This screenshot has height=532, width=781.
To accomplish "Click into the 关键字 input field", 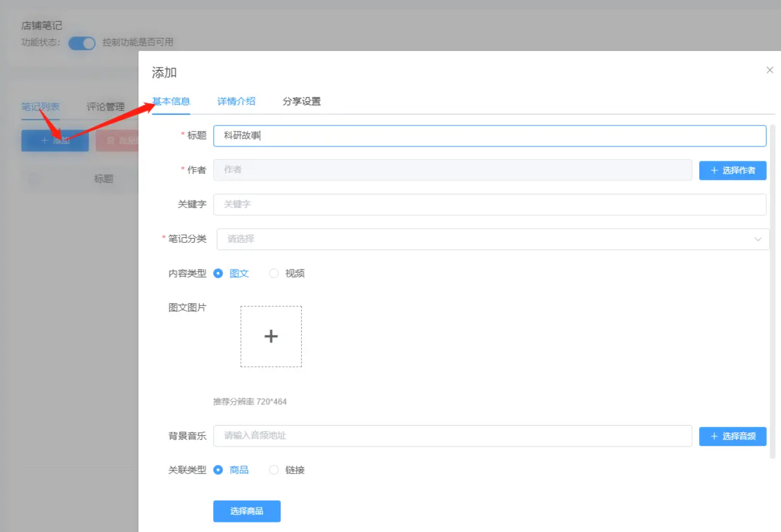I will pos(489,204).
